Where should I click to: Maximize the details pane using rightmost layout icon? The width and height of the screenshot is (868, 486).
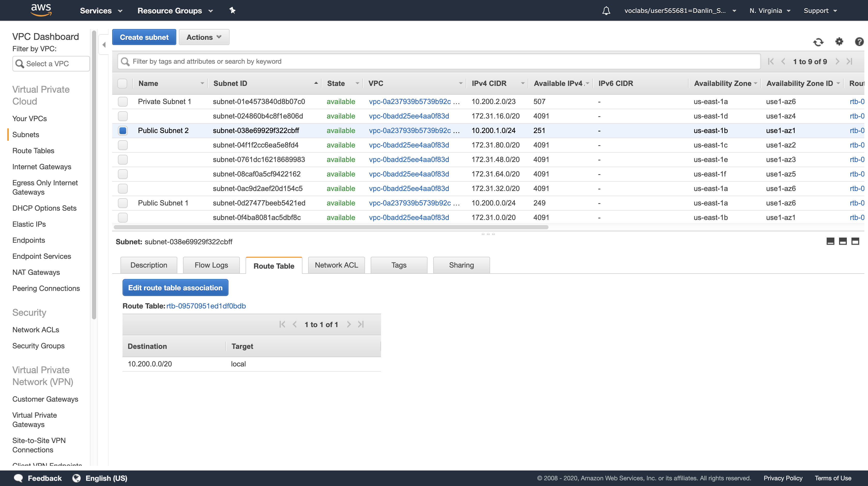[855, 241]
